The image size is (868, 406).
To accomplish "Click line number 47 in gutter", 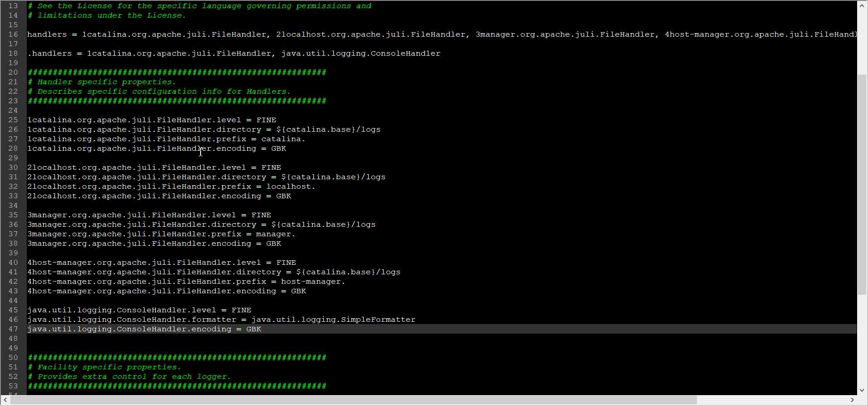I will pyautogui.click(x=13, y=329).
